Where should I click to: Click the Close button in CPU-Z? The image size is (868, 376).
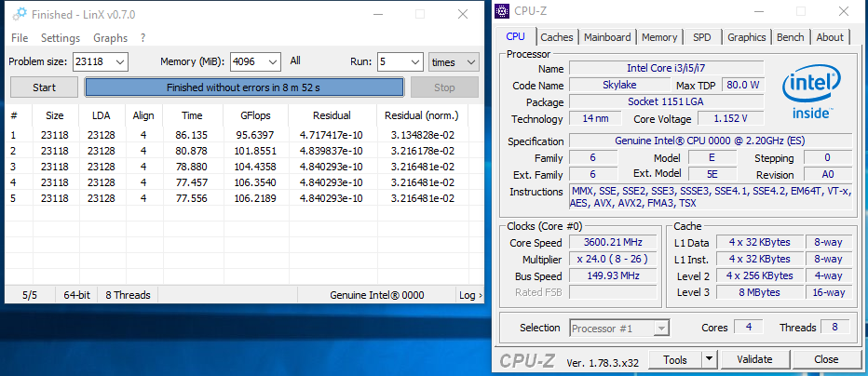pyautogui.click(x=826, y=359)
